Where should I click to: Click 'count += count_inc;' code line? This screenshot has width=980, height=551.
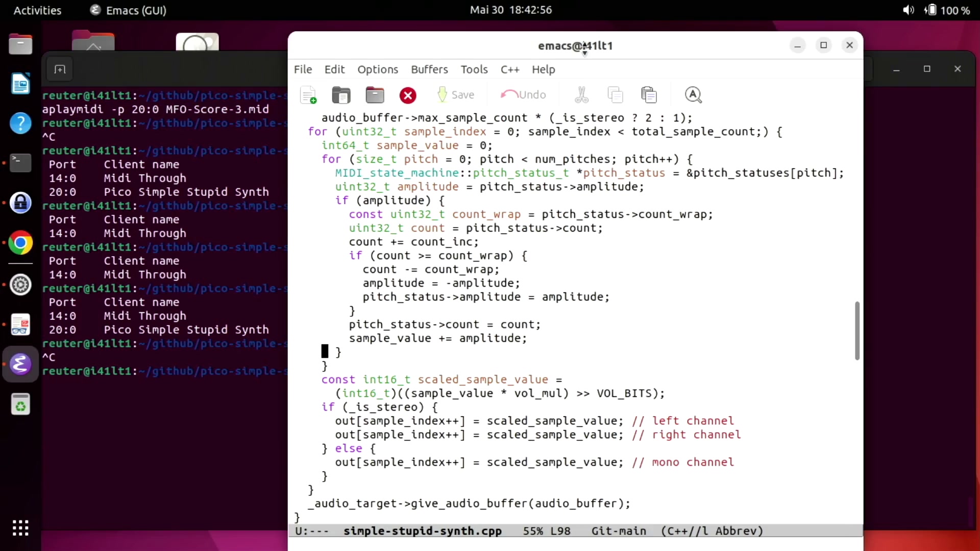pos(414,242)
